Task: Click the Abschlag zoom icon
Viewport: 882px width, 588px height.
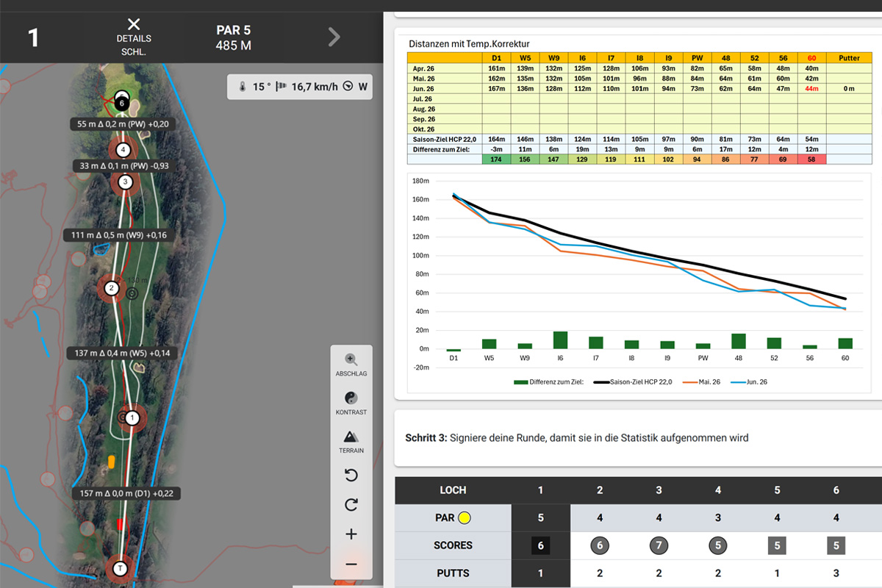Action: click(351, 360)
